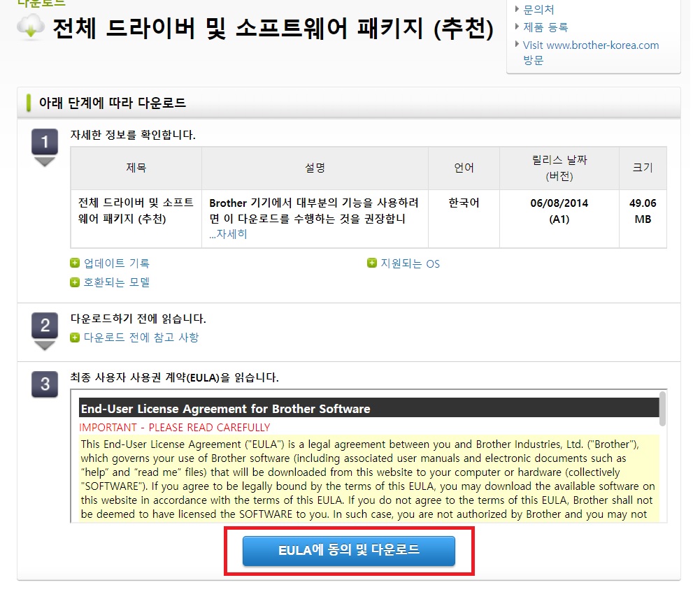The width and height of the screenshot is (700, 594).
Task: Click the arrow icon beside 문의처
Action: pyautogui.click(x=515, y=9)
